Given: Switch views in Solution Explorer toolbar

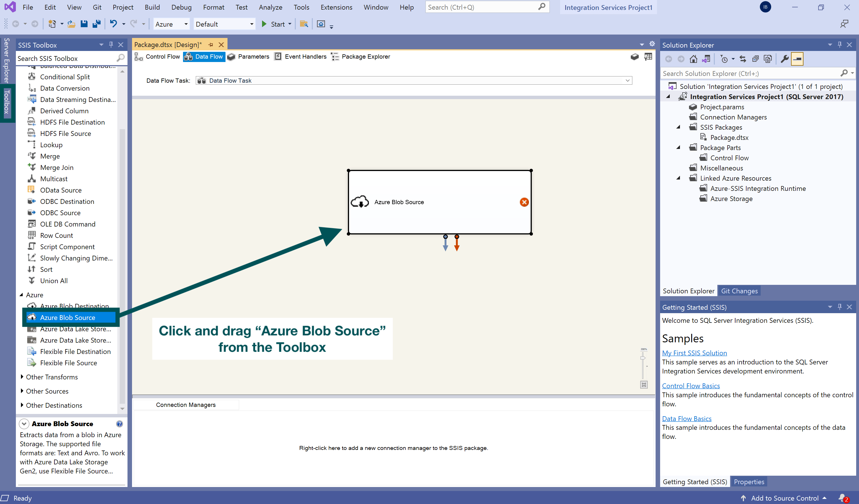Looking at the screenshot, I should tap(706, 59).
